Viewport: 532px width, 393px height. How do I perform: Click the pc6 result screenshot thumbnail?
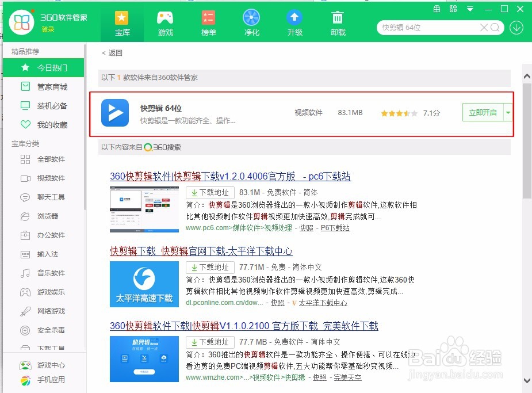(x=144, y=209)
